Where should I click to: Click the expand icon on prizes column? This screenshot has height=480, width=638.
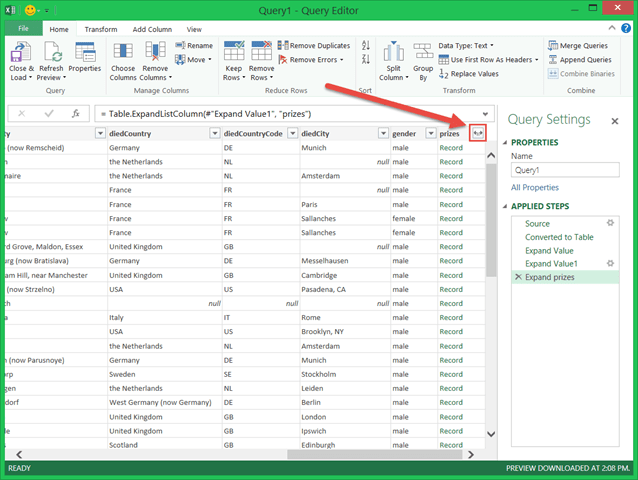[x=477, y=133]
